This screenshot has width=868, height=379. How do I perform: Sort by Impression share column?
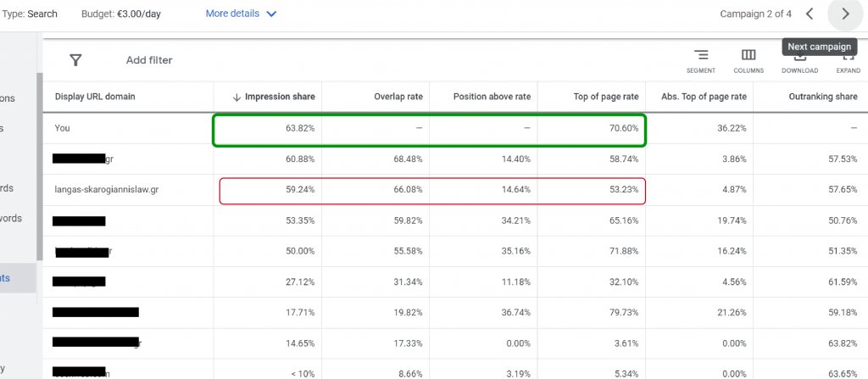(279, 97)
